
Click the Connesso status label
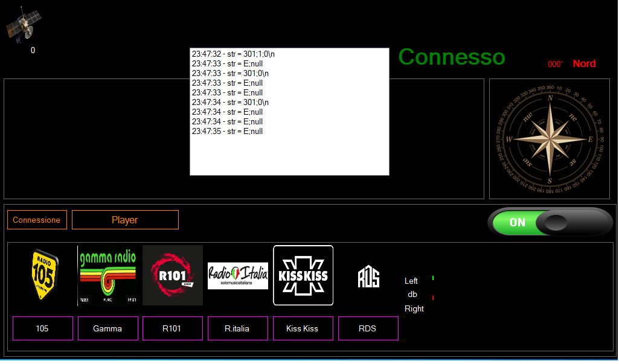tap(452, 57)
